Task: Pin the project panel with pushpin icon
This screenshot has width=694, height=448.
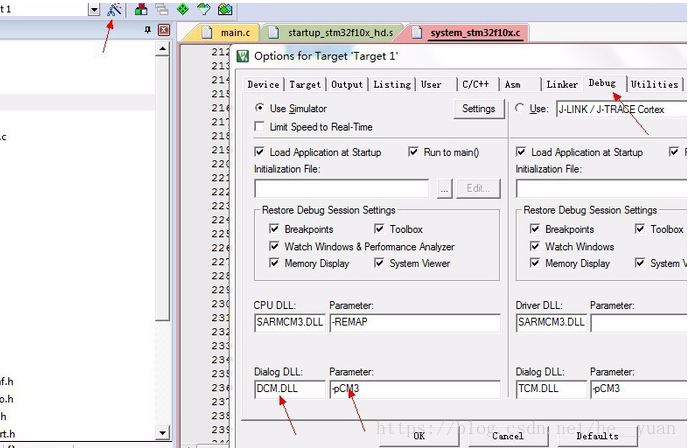Action: pyautogui.click(x=148, y=30)
